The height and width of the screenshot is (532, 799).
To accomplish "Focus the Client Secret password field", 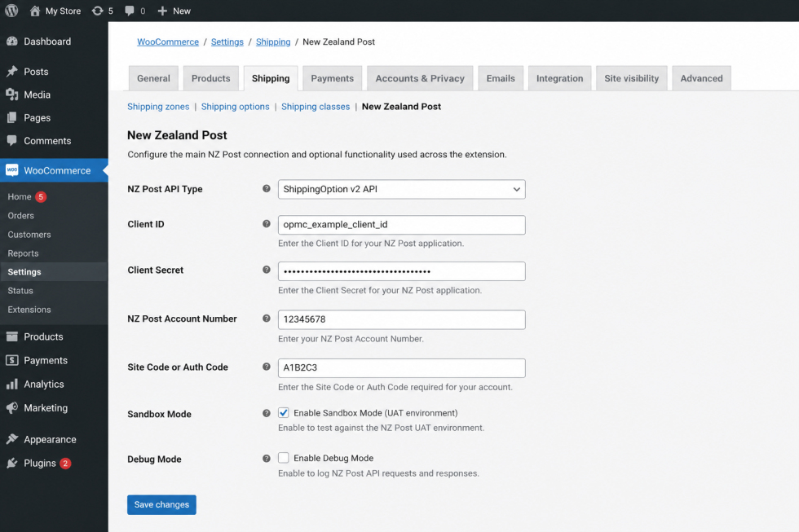I will [x=401, y=270].
